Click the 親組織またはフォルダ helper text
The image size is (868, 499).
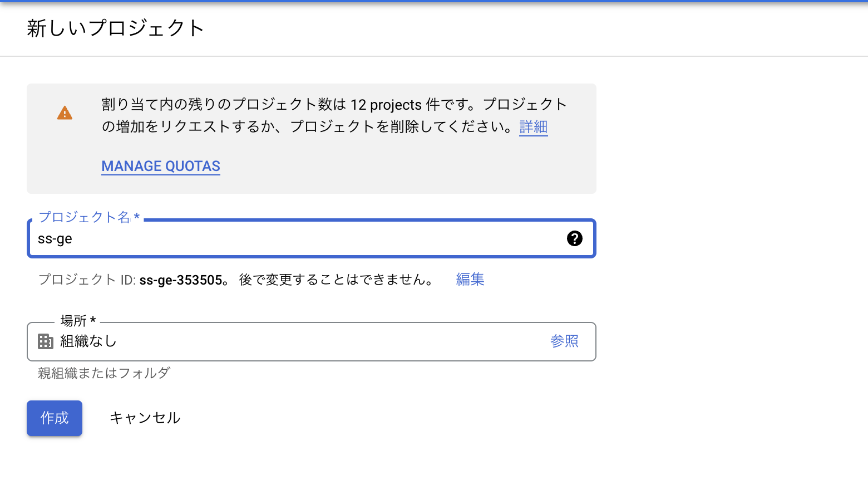click(x=103, y=373)
